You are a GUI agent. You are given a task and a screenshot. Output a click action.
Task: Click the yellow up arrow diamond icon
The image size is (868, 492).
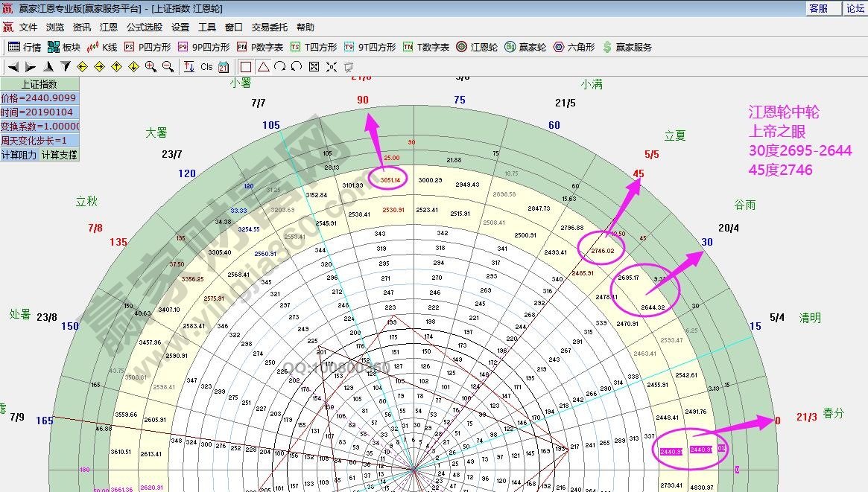pyautogui.click(x=116, y=67)
